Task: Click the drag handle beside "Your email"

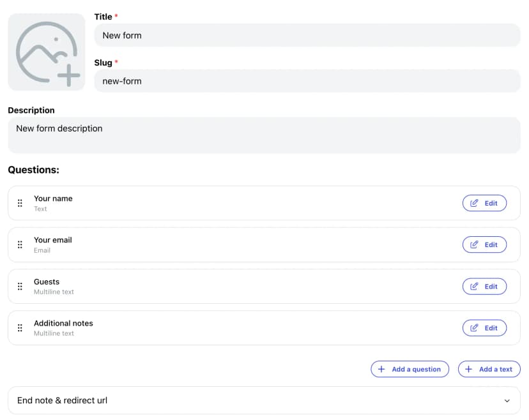Action: (20, 244)
